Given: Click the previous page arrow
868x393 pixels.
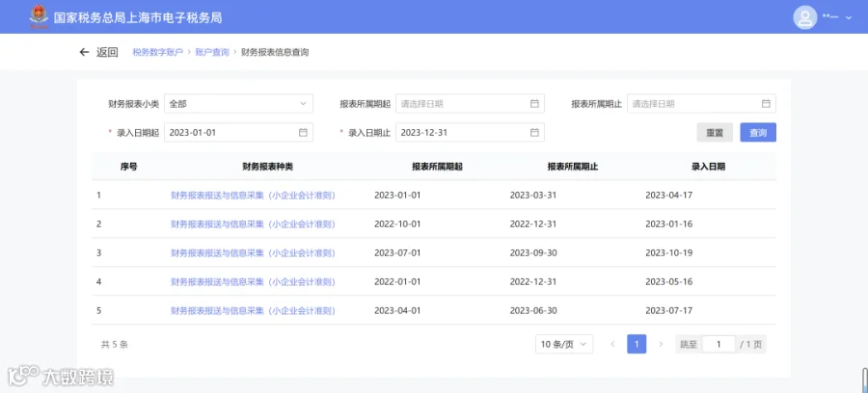Looking at the screenshot, I should (612, 344).
